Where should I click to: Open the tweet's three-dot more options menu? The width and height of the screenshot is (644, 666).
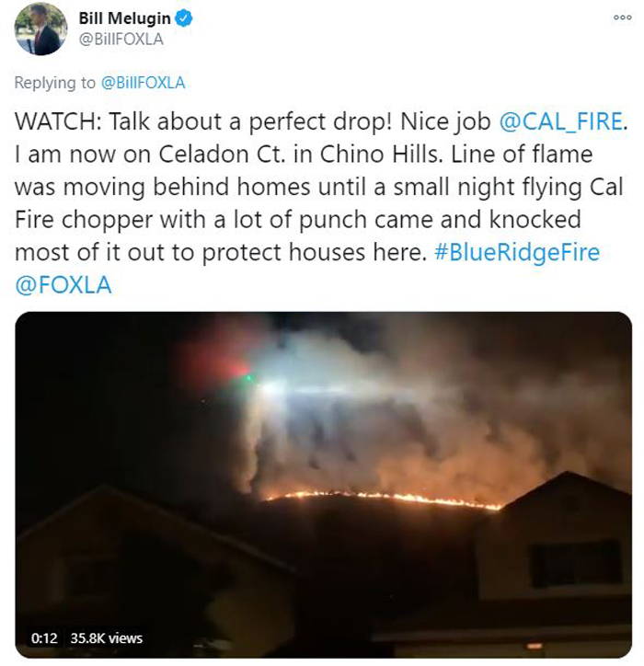pyautogui.click(x=622, y=17)
